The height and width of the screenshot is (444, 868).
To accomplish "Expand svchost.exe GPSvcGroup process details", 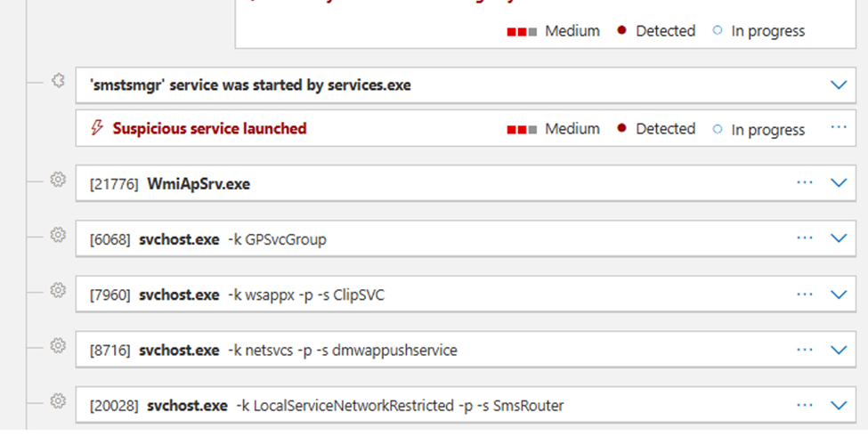I will tap(838, 238).
